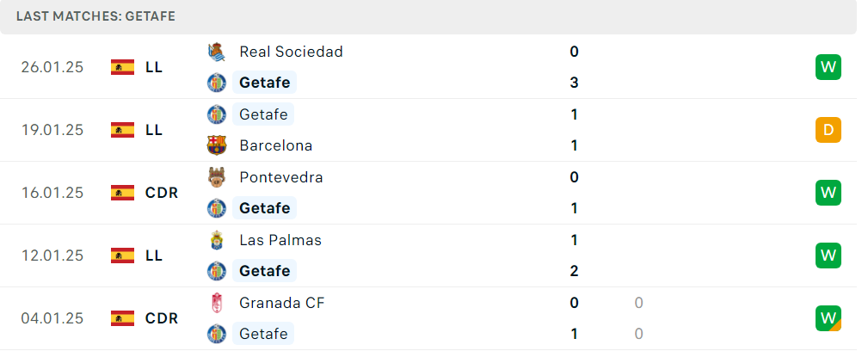868x351 pixels.
Task: Click the Granada CF club crest
Action: [x=217, y=302]
